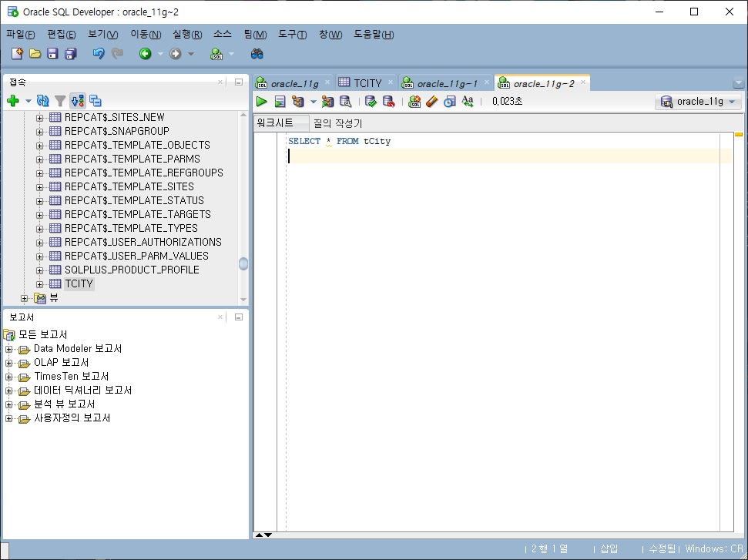748x560 pixels.
Task: Open the 편집 menu
Action: pos(62,35)
